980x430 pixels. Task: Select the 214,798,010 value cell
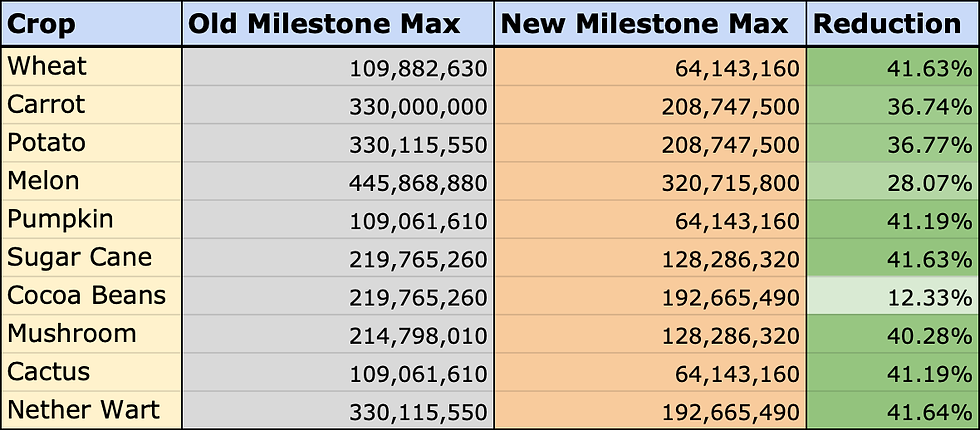coord(338,334)
